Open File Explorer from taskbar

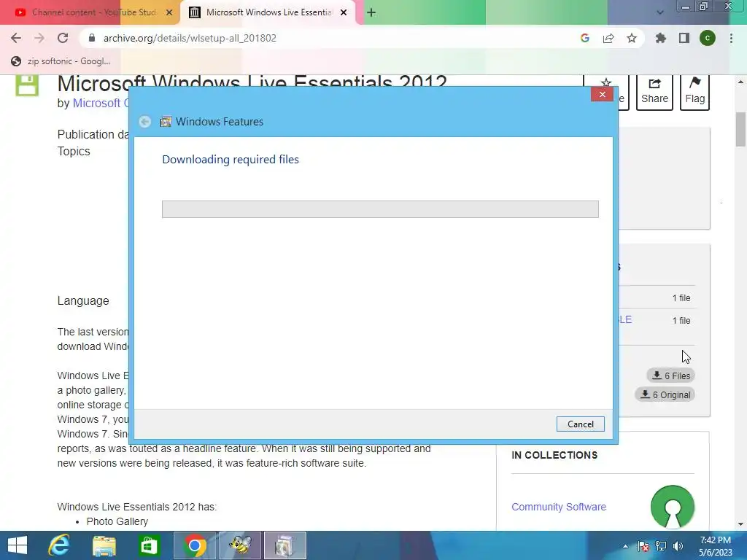(x=104, y=545)
